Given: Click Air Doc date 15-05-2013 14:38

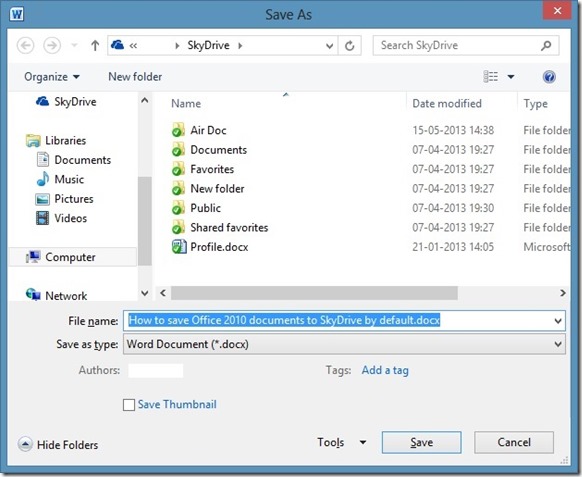Looking at the screenshot, I should [x=453, y=130].
